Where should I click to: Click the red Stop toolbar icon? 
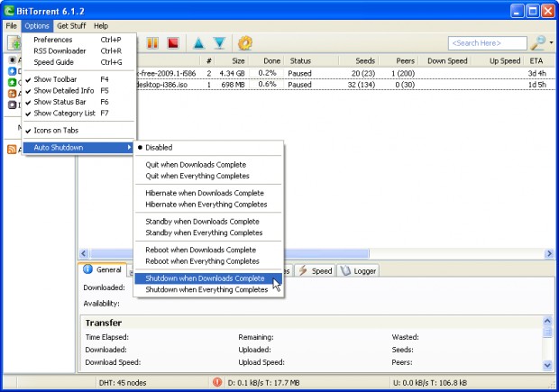[x=173, y=43]
